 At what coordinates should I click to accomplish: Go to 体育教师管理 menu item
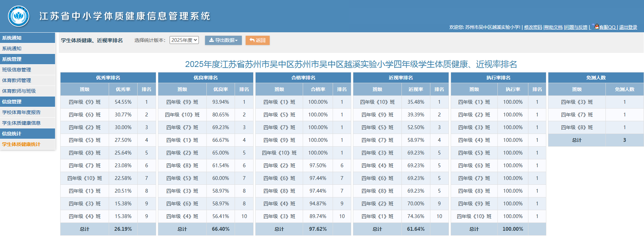click(17, 80)
